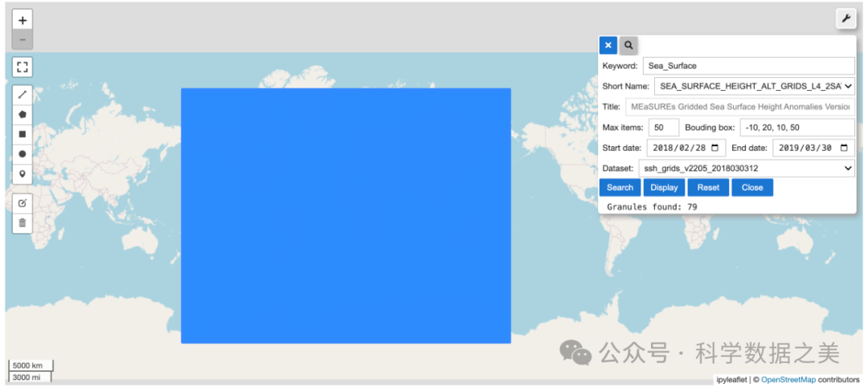The height and width of the screenshot is (388, 868).
Task: Toggle the blue X panel button
Action: tap(608, 46)
